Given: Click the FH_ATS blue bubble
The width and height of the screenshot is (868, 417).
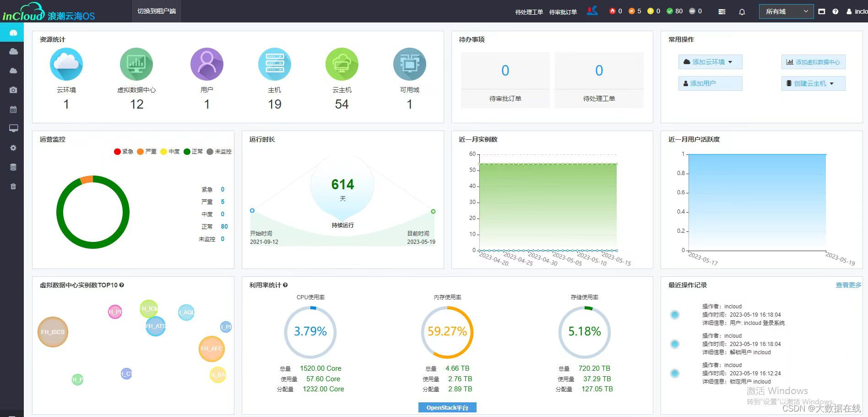Looking at the screenshot, I should point(156,326).
